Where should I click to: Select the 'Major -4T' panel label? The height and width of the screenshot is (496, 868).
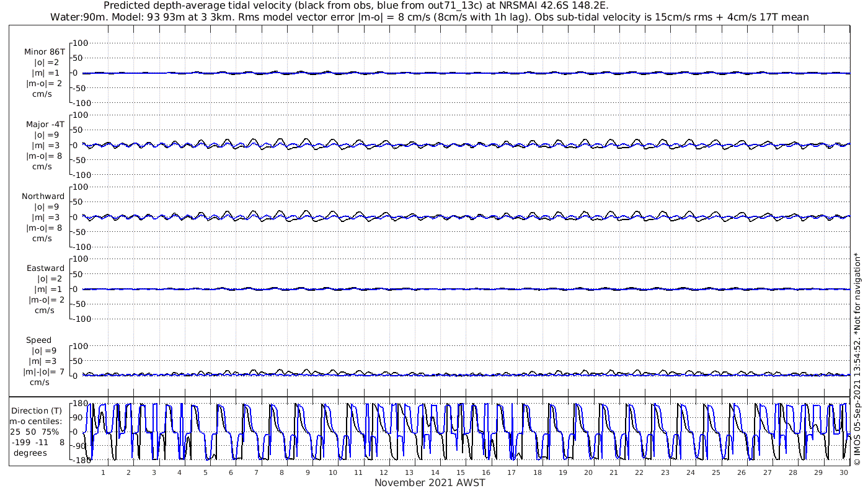pyautogui.click(x=44, y=124)
